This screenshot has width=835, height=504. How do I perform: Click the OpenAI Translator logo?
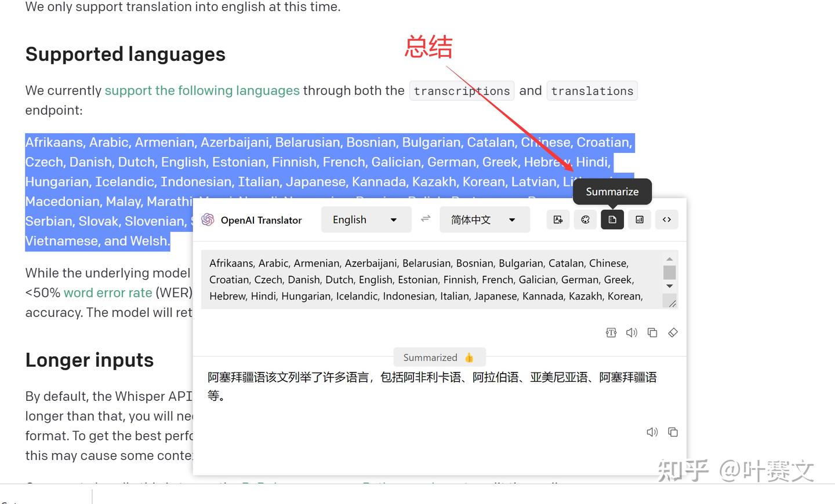[208, 220]
